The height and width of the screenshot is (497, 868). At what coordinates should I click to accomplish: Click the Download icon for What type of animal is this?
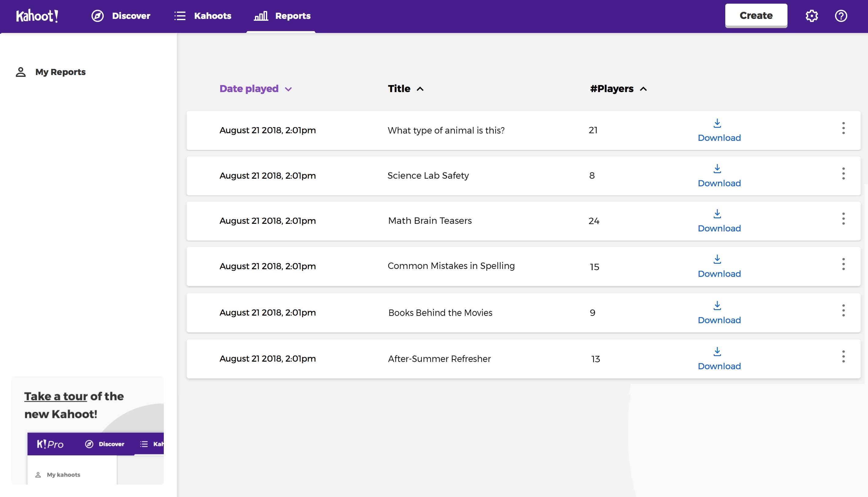[x=717, y=123]
